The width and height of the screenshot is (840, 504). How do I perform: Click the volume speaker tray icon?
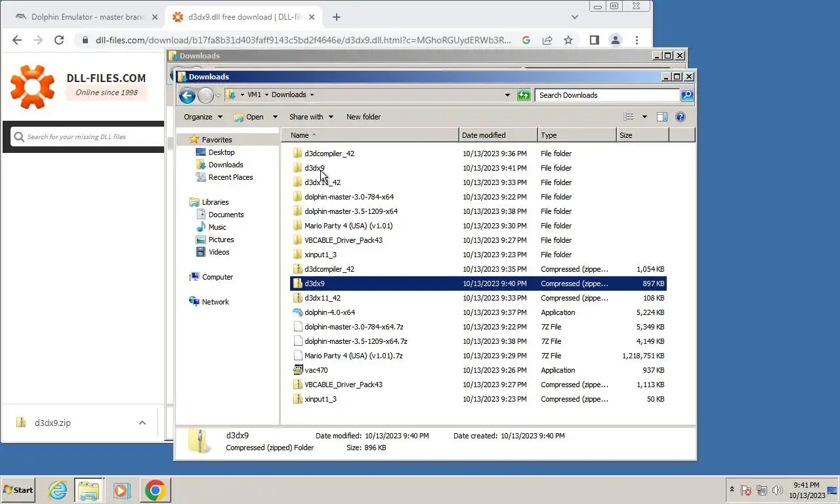[x=778, y=490]
